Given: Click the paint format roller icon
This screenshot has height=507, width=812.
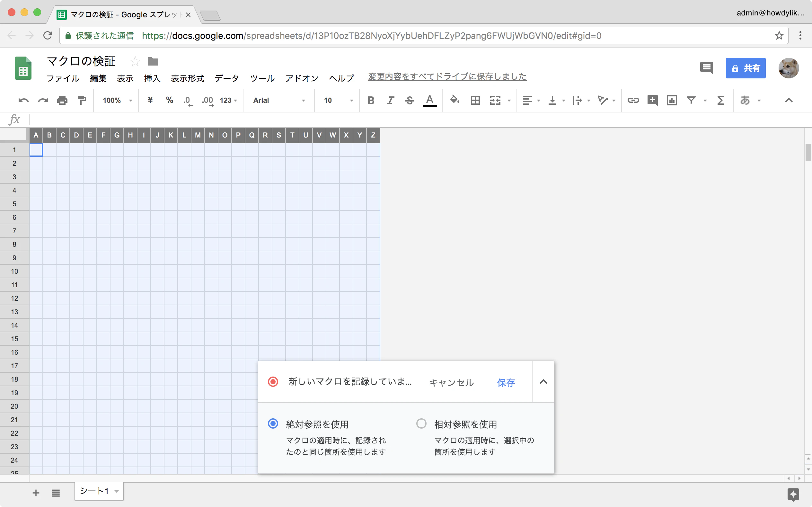Looking at the screenshot, I should pyautogui.click(x=82, y=100).
